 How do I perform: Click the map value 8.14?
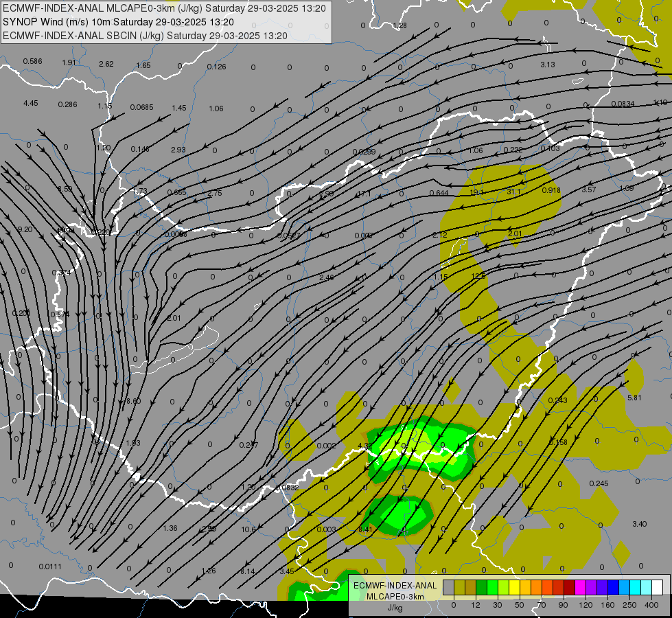[247, 571]
